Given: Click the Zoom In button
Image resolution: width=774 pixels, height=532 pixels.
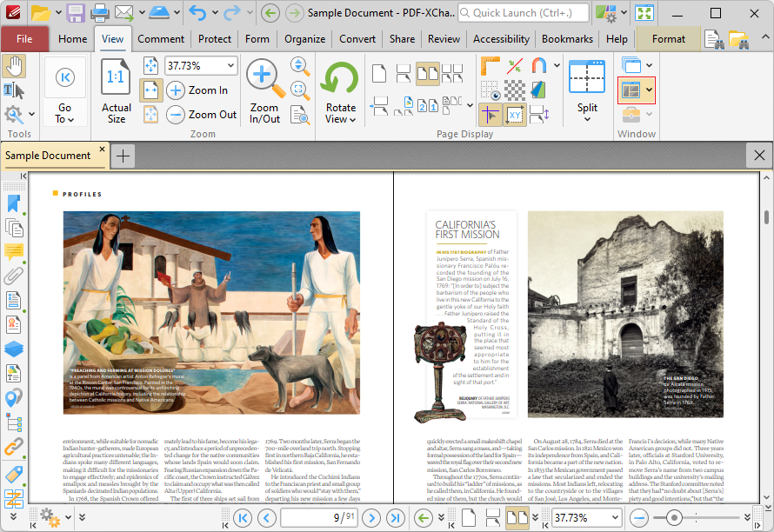Looking at the screenshot, I should (197, 90).
